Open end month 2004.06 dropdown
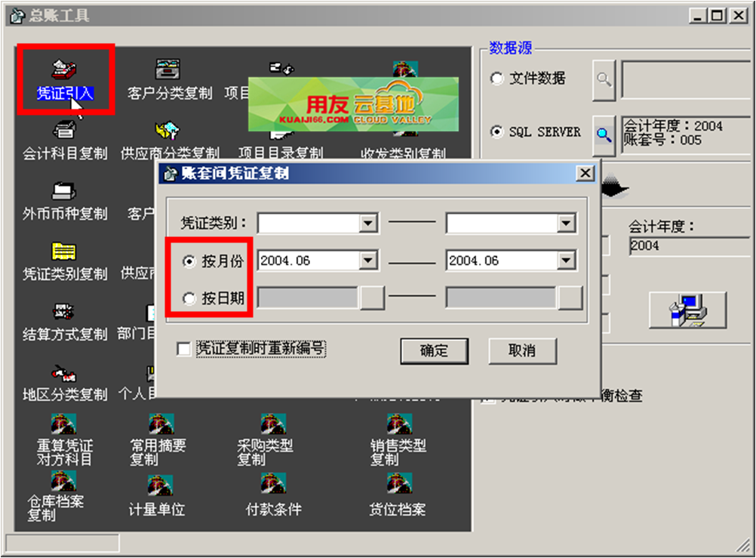The width and height of the screenshot is (756, 558). (x=566, y=261)
